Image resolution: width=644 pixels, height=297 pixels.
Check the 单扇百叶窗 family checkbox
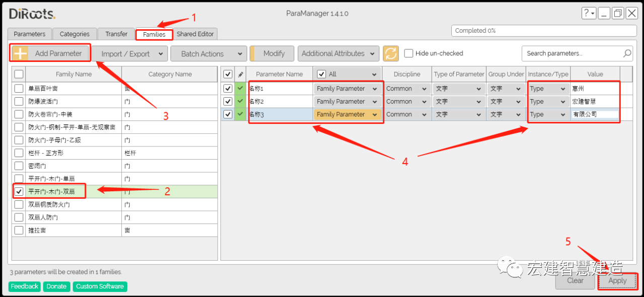pos(19,89)
